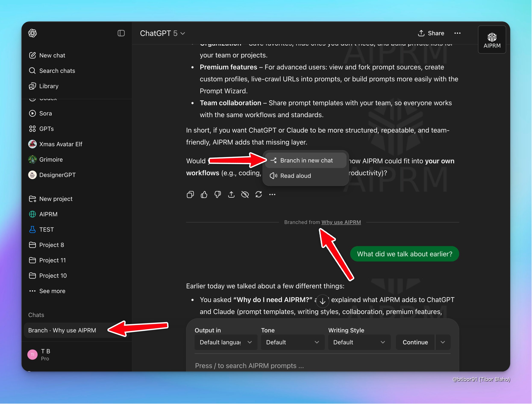Open Project 8 folder
The width and height of the screenshot is (532, 404).
46,245
